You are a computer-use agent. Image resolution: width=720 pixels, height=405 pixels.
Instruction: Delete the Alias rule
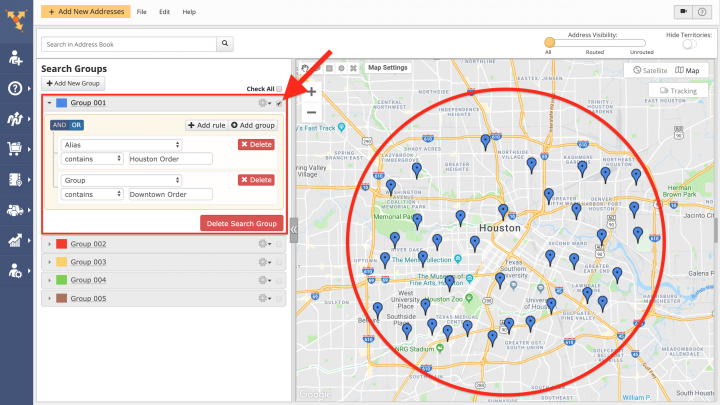(256, 144)
